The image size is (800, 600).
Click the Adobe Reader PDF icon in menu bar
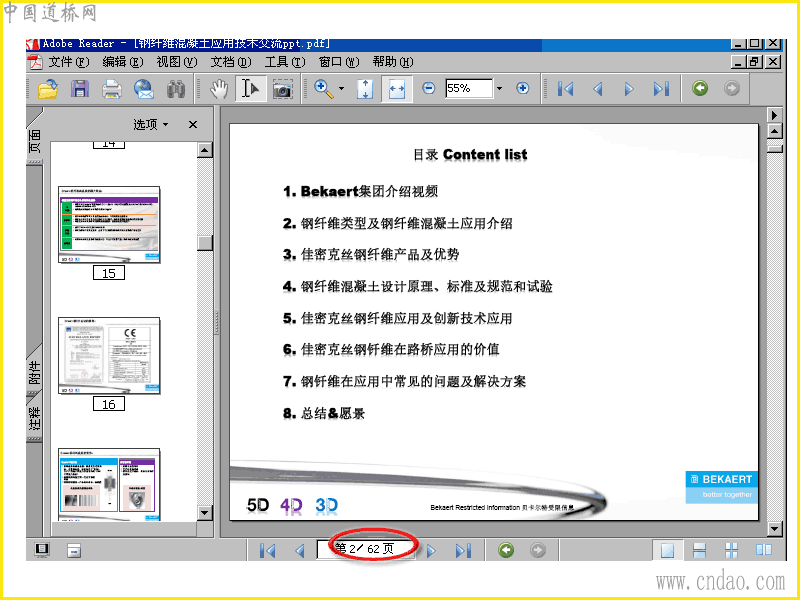point(36,62)
